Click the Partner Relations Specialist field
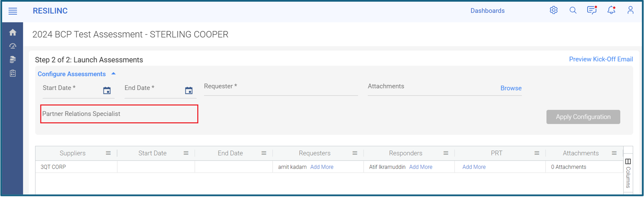 point(119,114)
